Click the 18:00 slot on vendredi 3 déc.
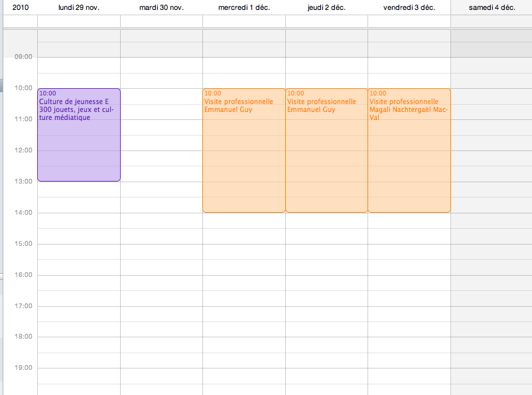This screenshot has width=532, height=395. pos(409,345)
